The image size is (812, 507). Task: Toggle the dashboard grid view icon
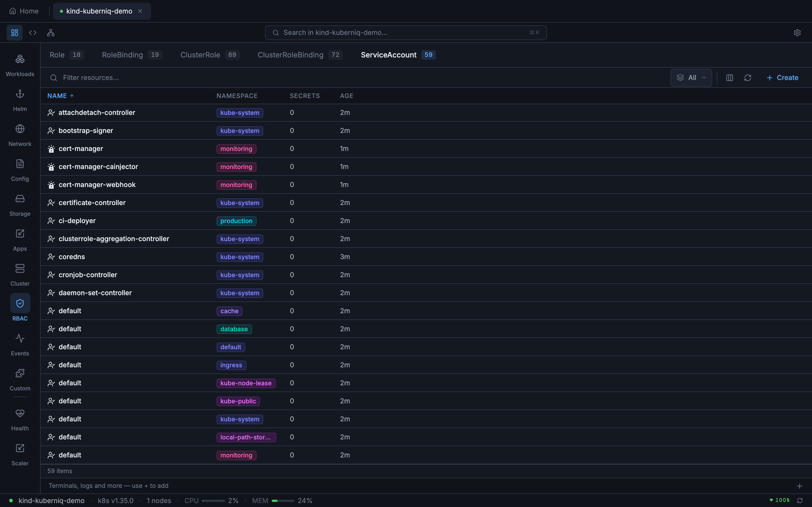pos(14,32)
